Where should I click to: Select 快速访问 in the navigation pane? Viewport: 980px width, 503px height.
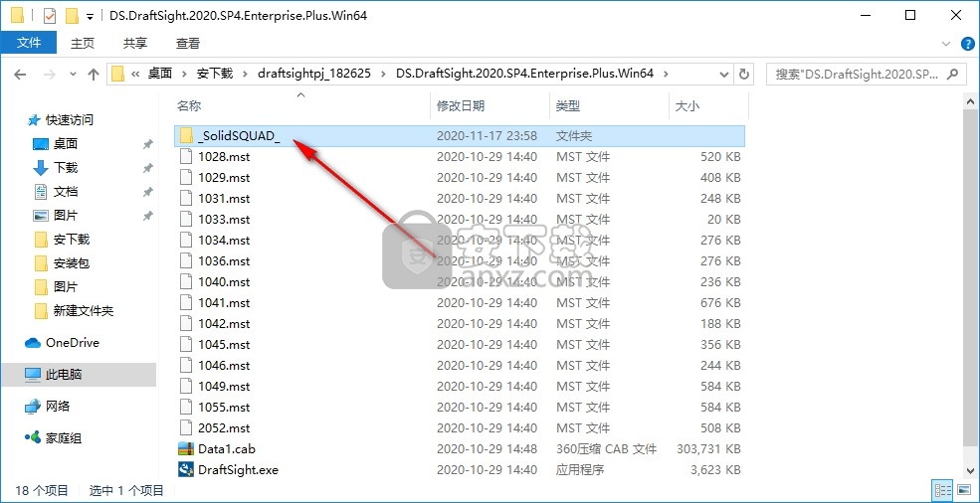[69, 120]
